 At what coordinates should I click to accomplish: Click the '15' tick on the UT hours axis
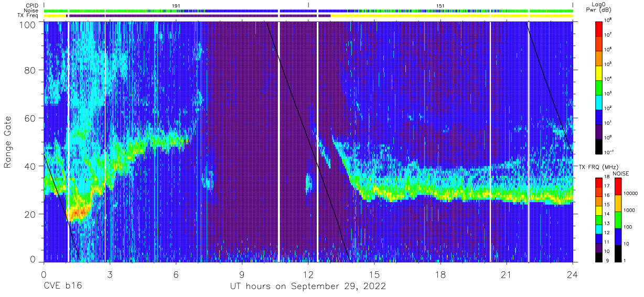pyautogui.click(x=374, y=274)
